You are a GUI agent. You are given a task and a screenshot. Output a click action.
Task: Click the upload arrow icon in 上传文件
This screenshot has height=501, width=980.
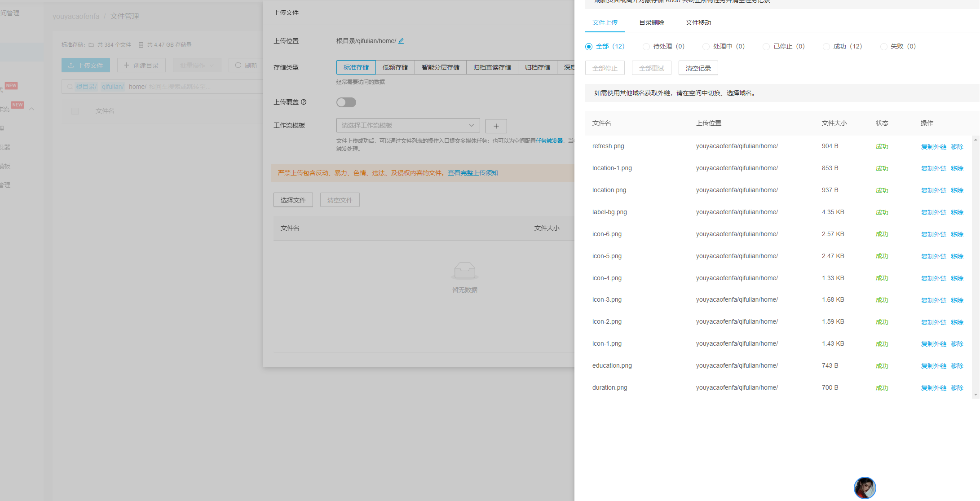pos(71,66)
